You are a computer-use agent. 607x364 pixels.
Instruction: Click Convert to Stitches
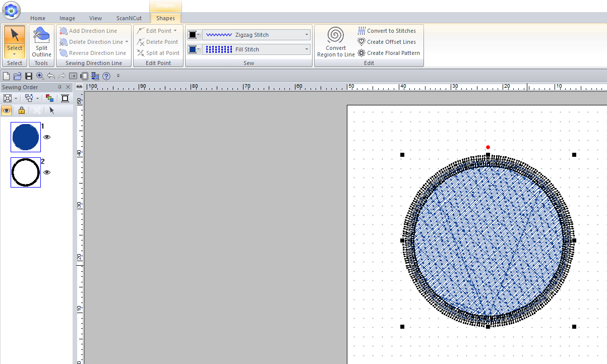[x=387, y=31]
